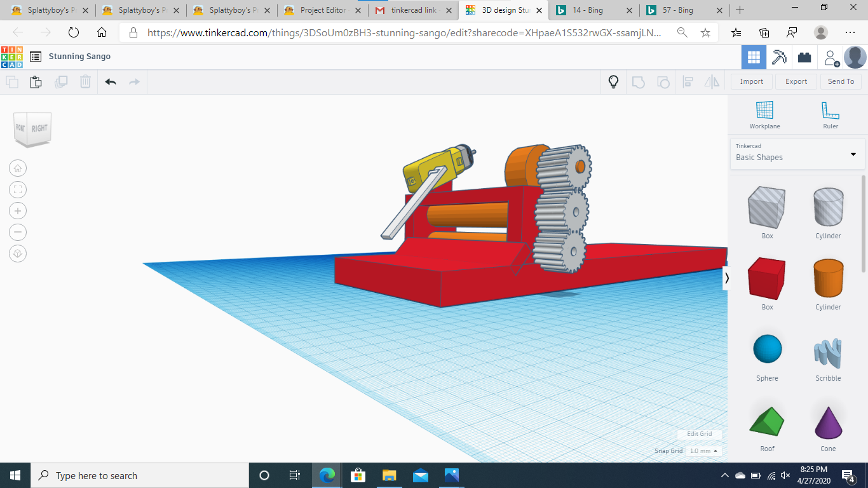Select the Ruler tool

(x=830, y=114)
